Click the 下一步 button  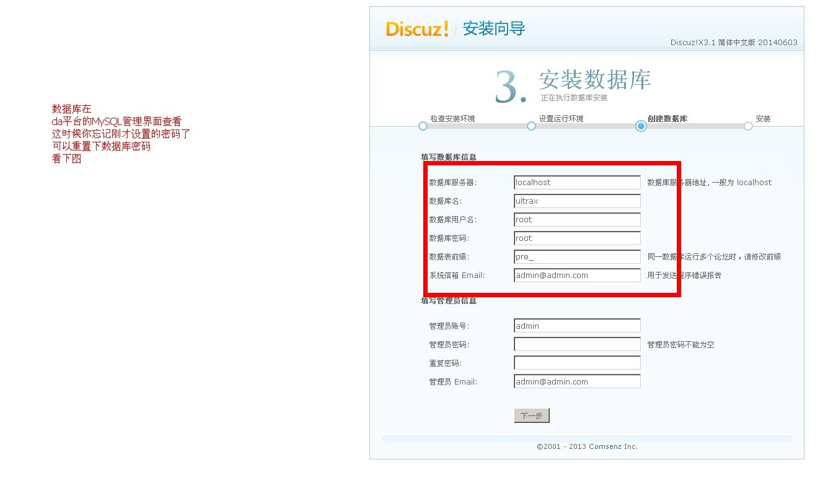click(x=532, y=415)
